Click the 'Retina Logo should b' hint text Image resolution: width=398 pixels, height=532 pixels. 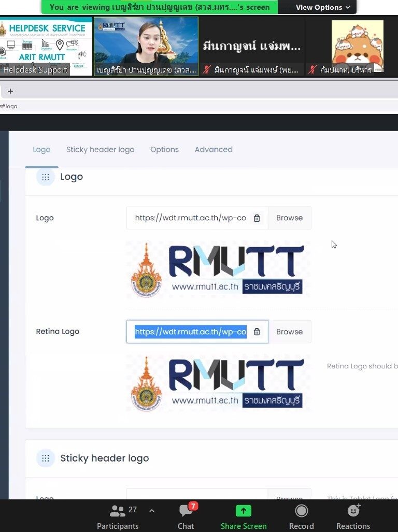362,366
